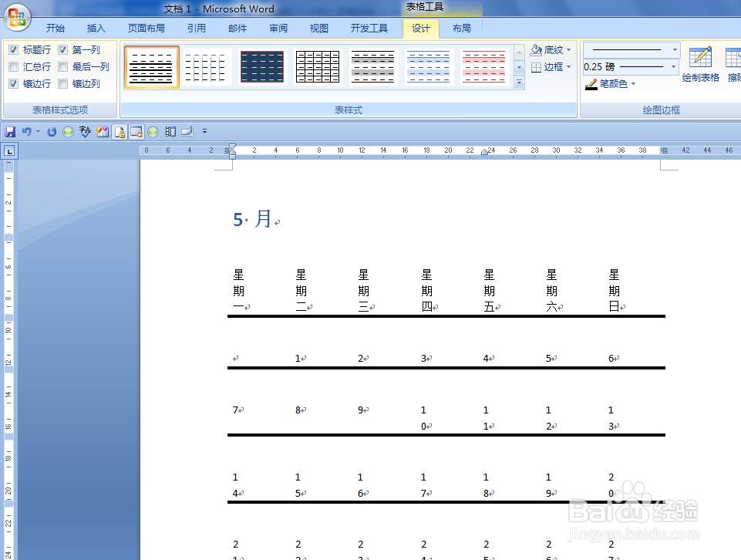Switch to the 开始 (Home) tab
Viewport: 741px width, 560px height.
coord(56,29)
